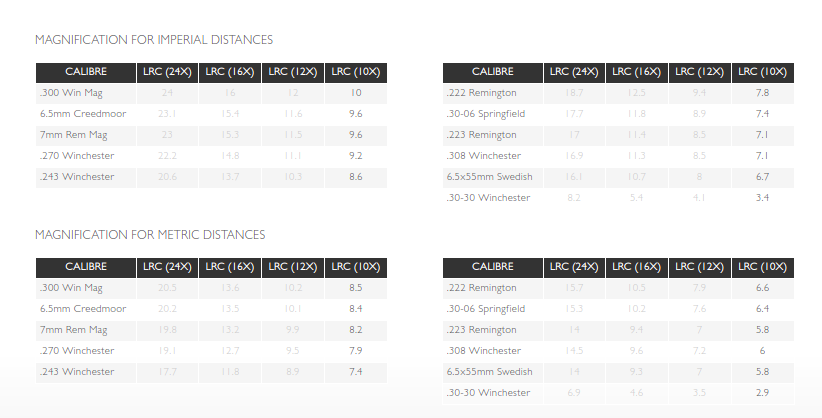Click .243 Winchester in the imperial table

pyautogui.click(x=77, y=177)
